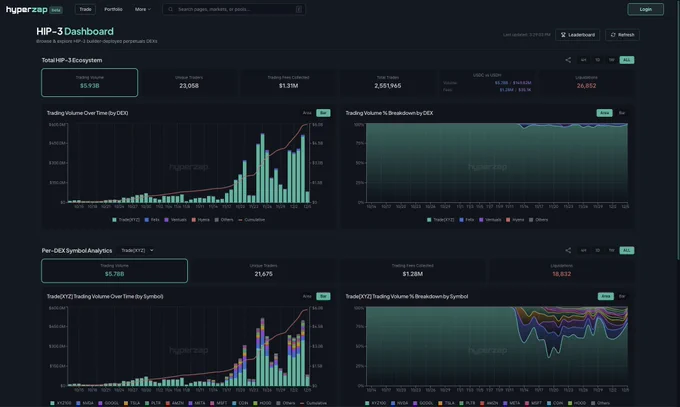Select the 1W range in Per-DEX Symbol Analytics
This screenshot has width=680, height=407.
[611, 250]
